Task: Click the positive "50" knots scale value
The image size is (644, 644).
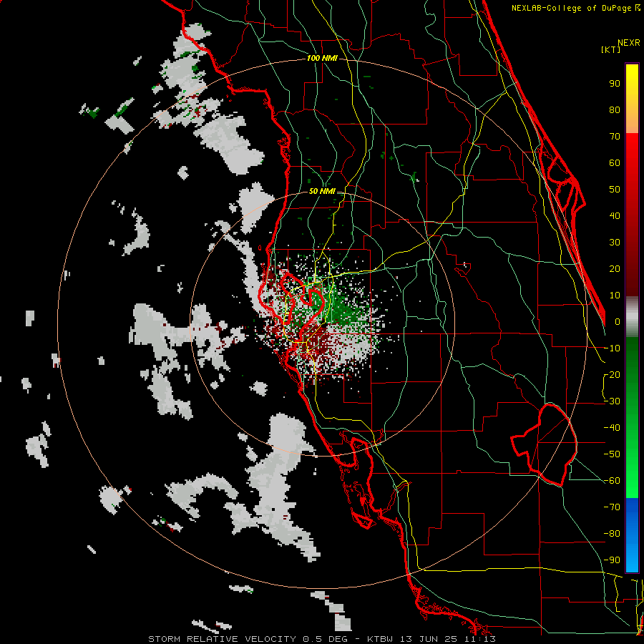Action: pyautogui.click(x=615, y=190)
